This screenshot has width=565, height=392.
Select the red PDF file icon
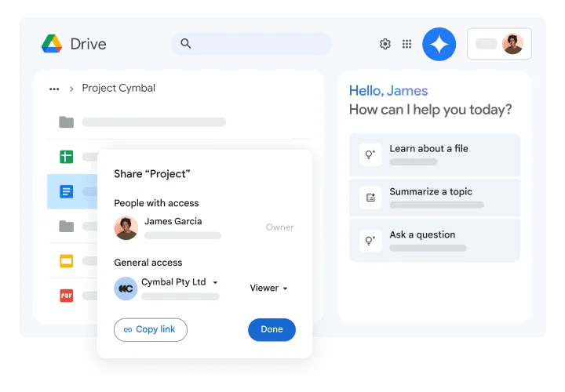tap(66, 296)
